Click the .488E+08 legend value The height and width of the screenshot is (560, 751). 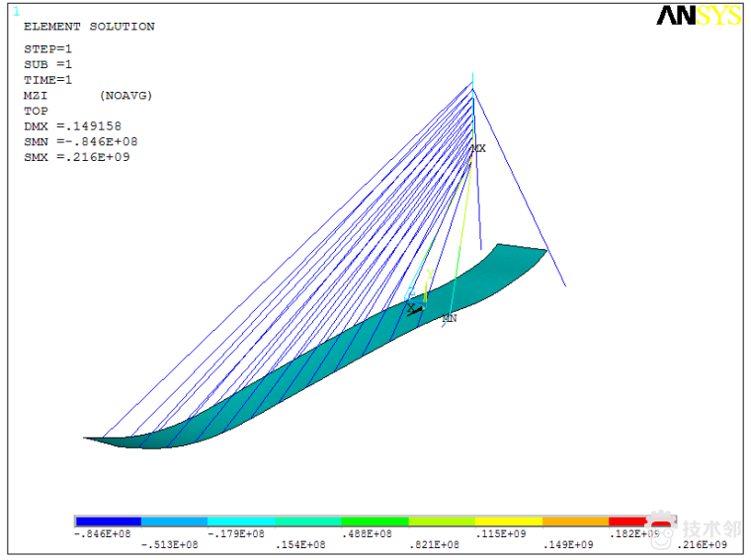point(366,533)
